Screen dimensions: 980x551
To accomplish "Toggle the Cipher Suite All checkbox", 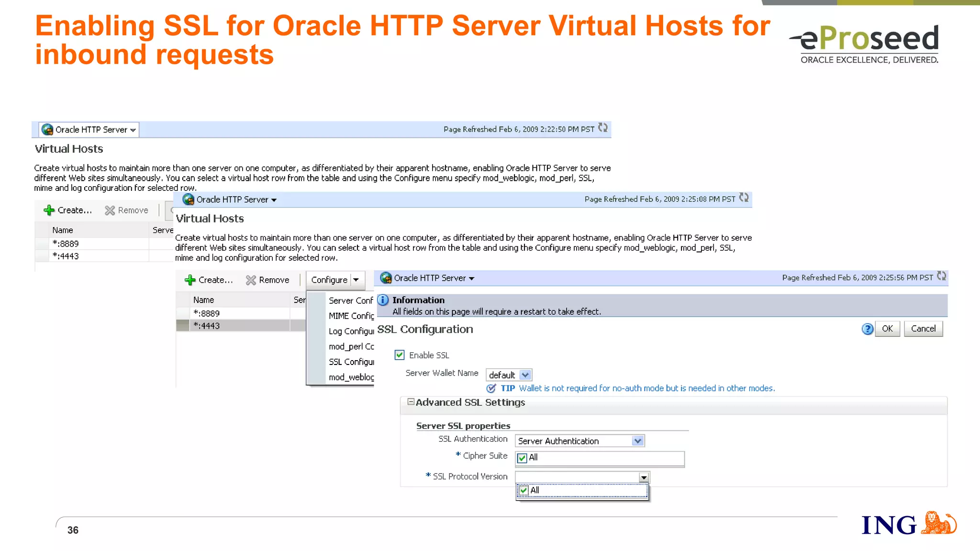I will click(522, 458).
